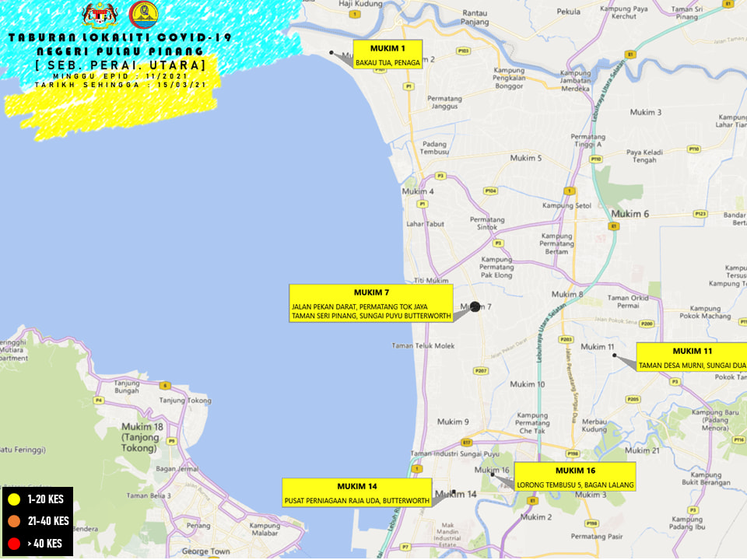747x560 pixels.
Task: Select the MUKIM 14 Pusat Perniagaan Raja Uda callout
Action: click(x=357, y=492)
